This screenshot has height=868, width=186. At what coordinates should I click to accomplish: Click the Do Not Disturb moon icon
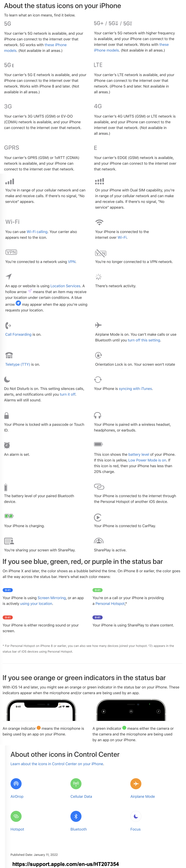pos(7,379)
